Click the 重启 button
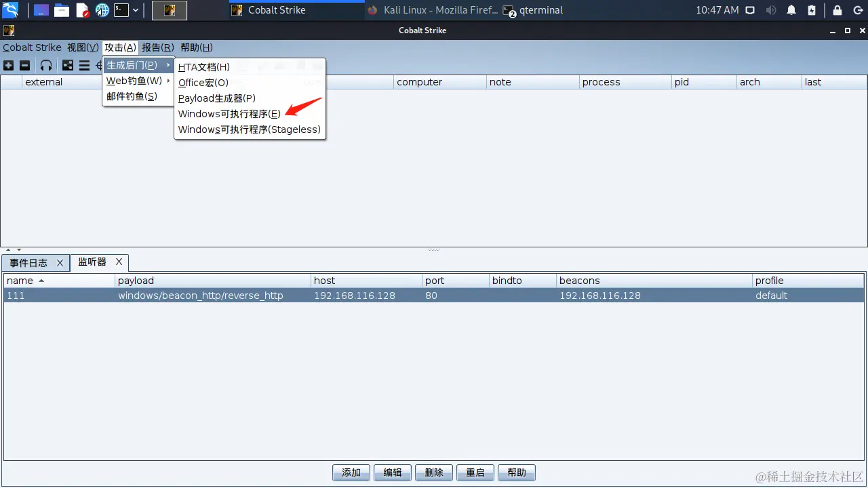This screenshot has height=488, width=868. [x=475, y=472]
